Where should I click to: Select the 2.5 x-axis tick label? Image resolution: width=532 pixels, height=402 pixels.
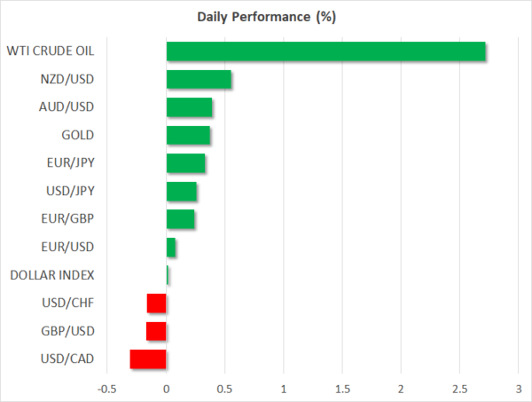pyautogui.click(x=459, y=389)
